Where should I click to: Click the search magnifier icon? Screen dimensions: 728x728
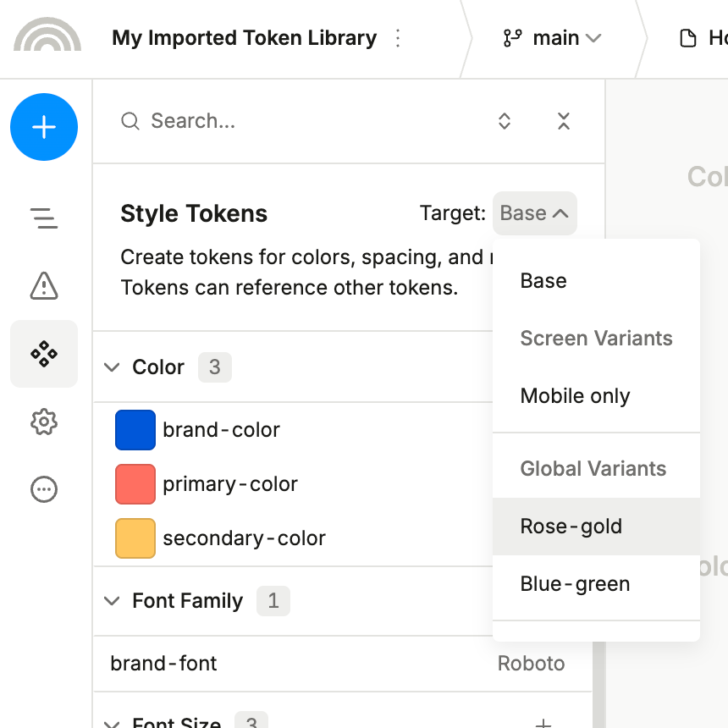click(130, 121)
